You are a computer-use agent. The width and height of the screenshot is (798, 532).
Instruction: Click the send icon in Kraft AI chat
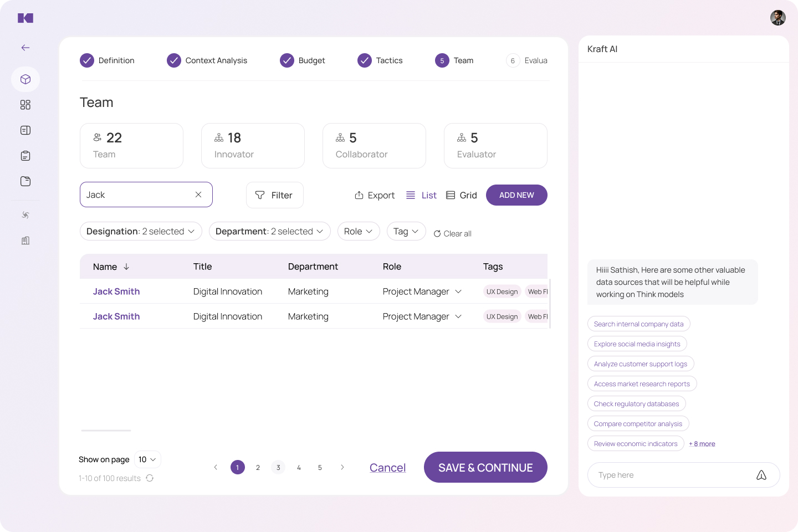coord(761,475)
